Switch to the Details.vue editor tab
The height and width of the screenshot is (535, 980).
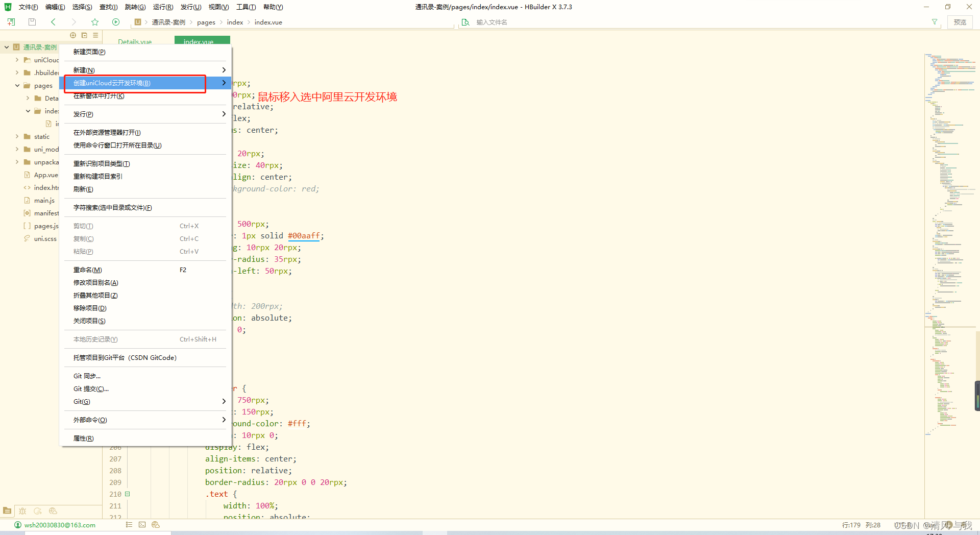(x=135, y=41)
